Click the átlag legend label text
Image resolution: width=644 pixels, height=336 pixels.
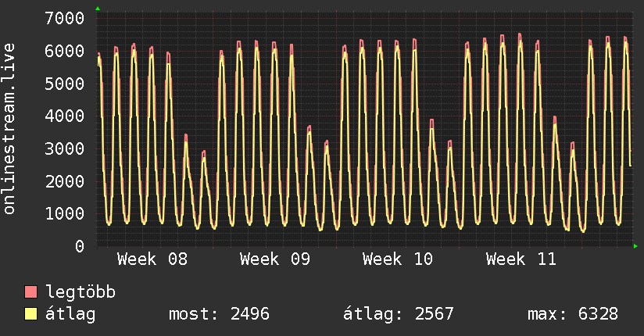click(x=70, y=314)
